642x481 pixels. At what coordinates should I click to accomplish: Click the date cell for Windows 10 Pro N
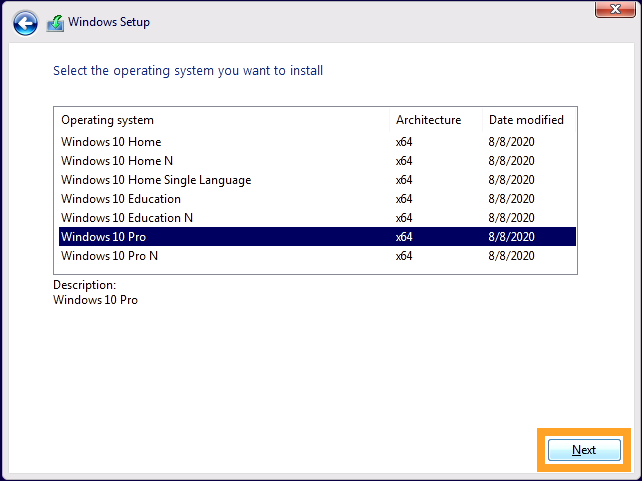512,256
